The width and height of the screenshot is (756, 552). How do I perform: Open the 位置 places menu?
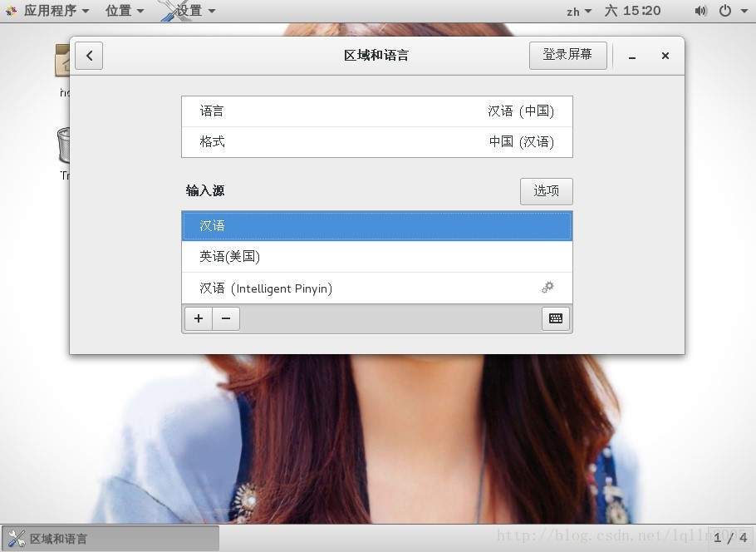[x=125, y=11]
